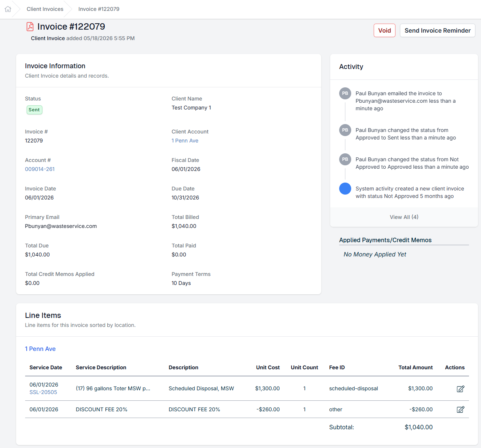Select the fiscal date 06/01/2026
Screen dimensions: 481x448
pos(186,169)
